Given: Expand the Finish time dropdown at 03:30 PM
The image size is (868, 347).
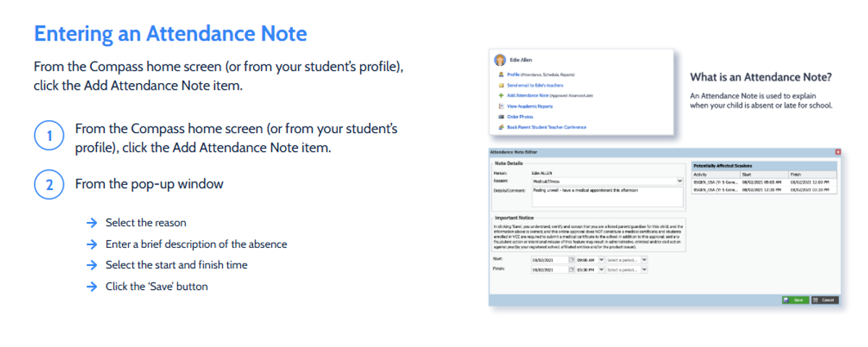Looking at the screenshot, I should coord(601,270).
